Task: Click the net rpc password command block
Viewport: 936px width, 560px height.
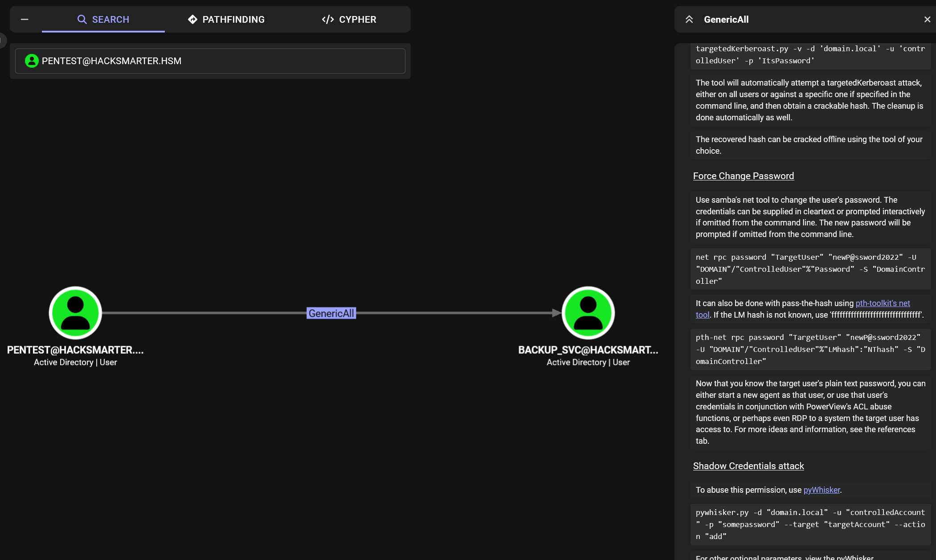Action: click(810, 269)
